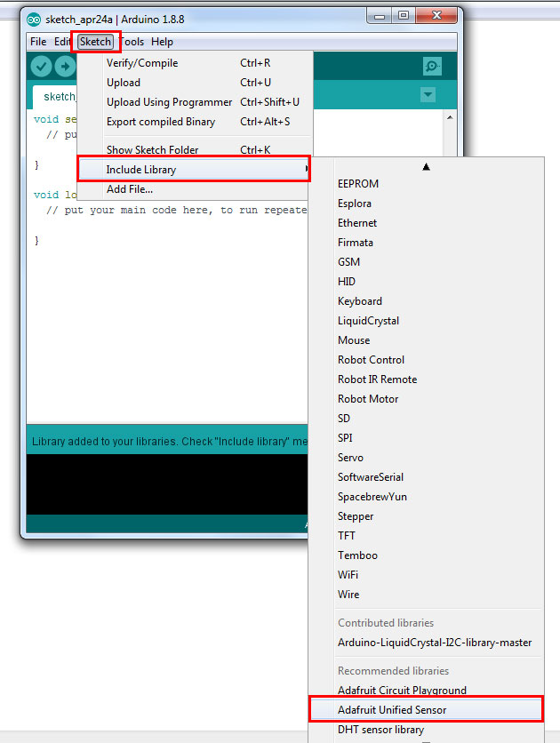Image resolution: width=560 pixels, height=743 pixels.
Task: Click the Arduino logo in title bar
Action: point(34,20)
